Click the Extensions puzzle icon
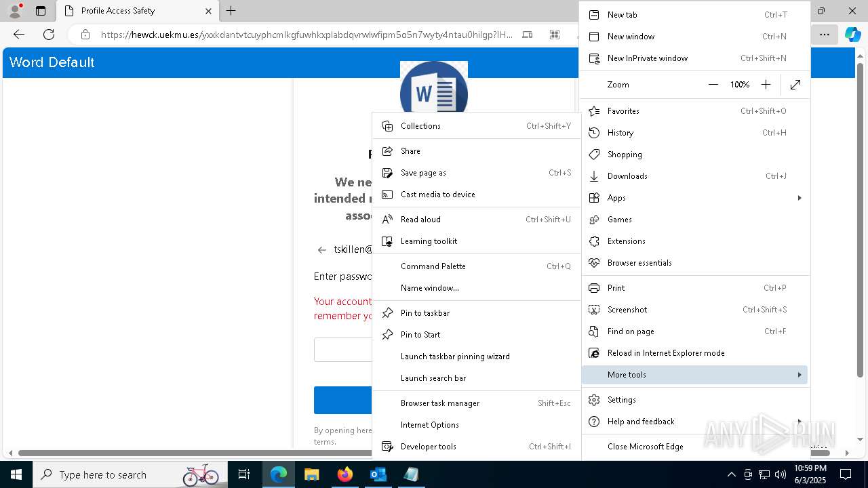Viewport: 868px width, 488px height. (x=594, y=241)
